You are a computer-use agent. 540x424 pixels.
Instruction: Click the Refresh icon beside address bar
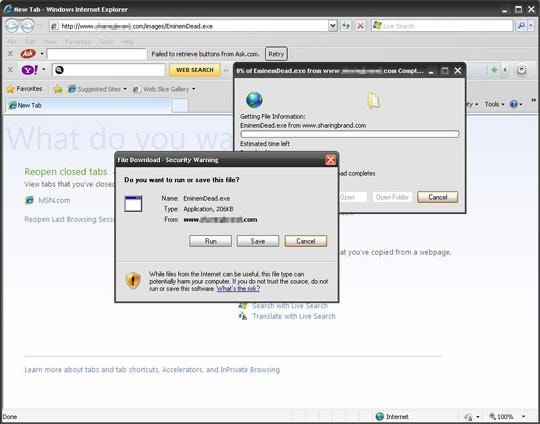tap(346, 26)
